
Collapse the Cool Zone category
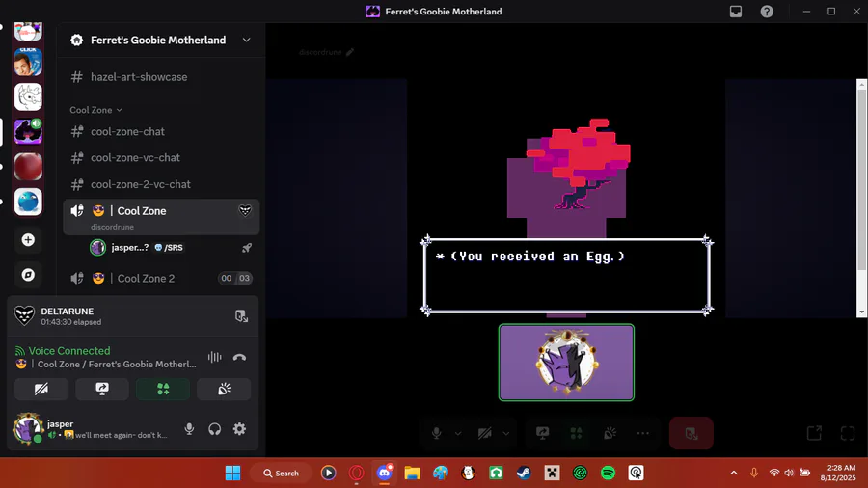pos(95,110)
